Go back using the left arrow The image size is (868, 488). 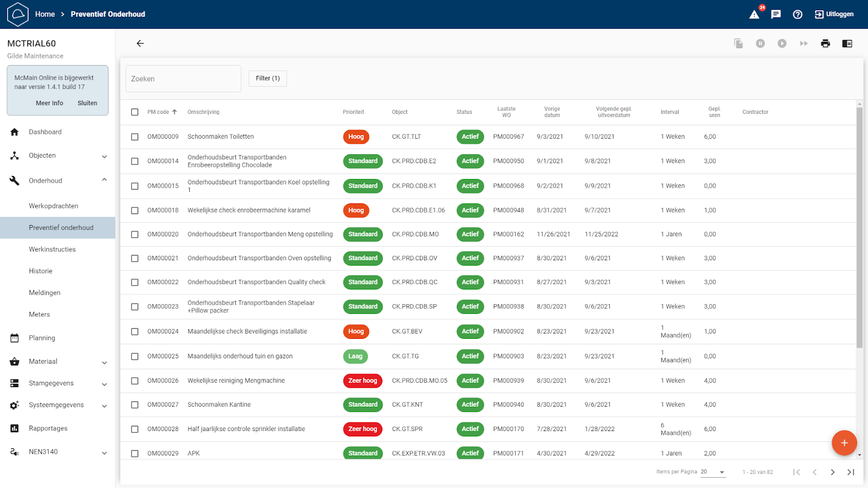(140, 43)
